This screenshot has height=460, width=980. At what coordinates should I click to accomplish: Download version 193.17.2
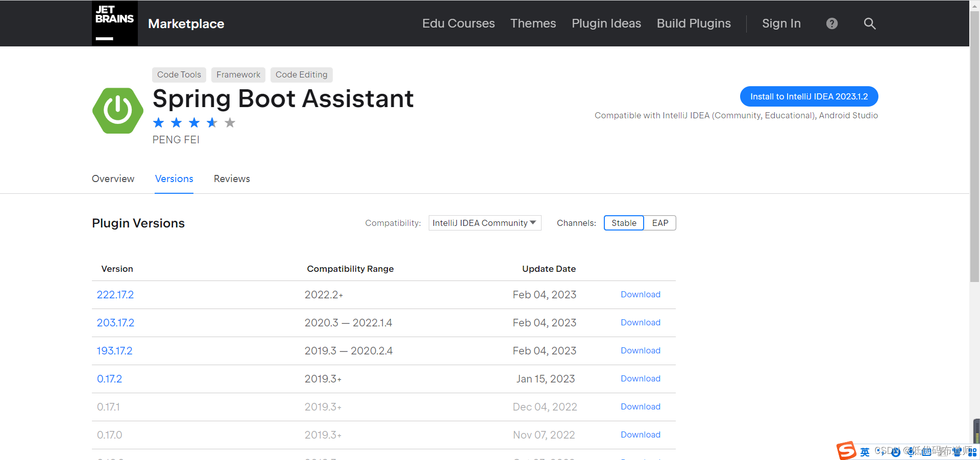[641, 351]
